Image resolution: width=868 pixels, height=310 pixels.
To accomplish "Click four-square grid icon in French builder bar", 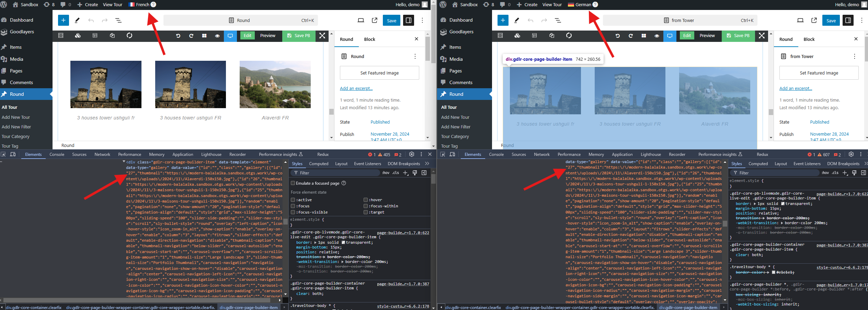I will point(204,36).
